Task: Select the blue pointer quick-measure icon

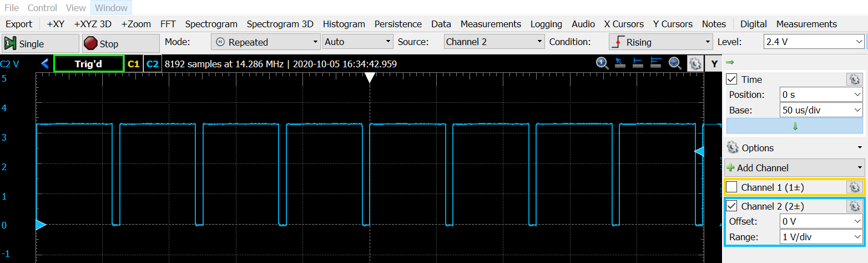Action: [620, 63]
